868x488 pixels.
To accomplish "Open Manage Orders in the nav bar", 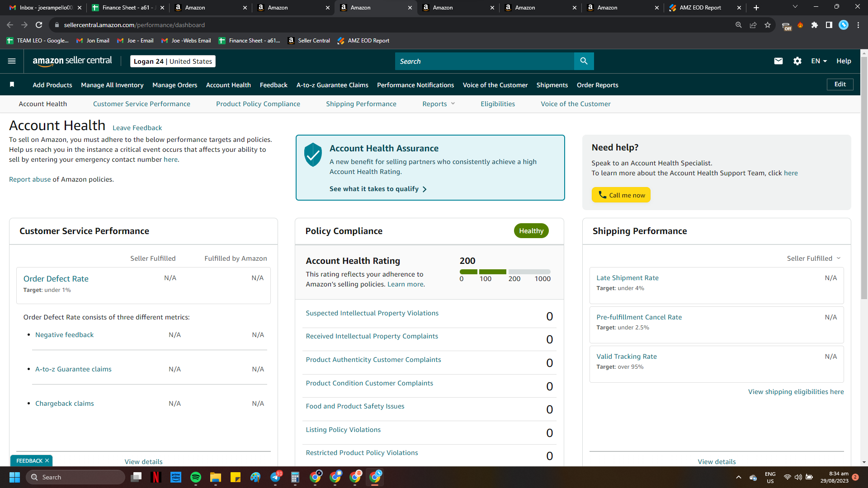I will (x=175, y=85).
